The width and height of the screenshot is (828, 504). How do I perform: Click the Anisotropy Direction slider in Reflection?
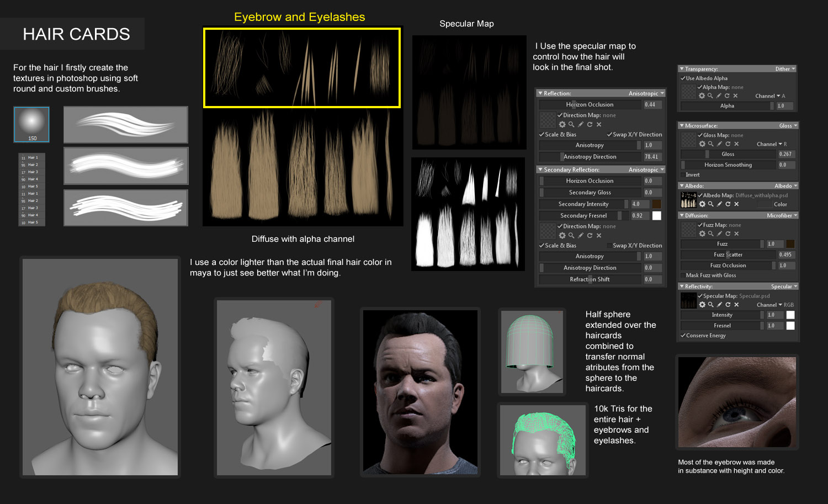coord(590,157)
